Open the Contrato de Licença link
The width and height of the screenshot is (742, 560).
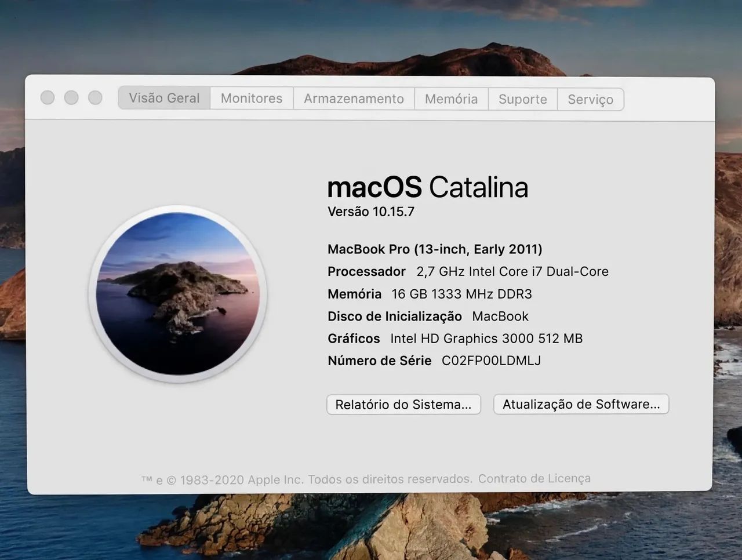tap(534, 478)
